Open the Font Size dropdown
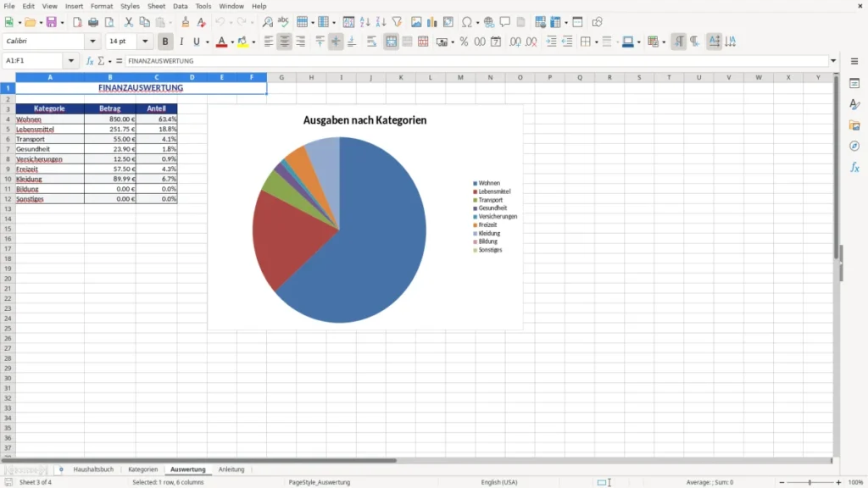 click(145, 41)
